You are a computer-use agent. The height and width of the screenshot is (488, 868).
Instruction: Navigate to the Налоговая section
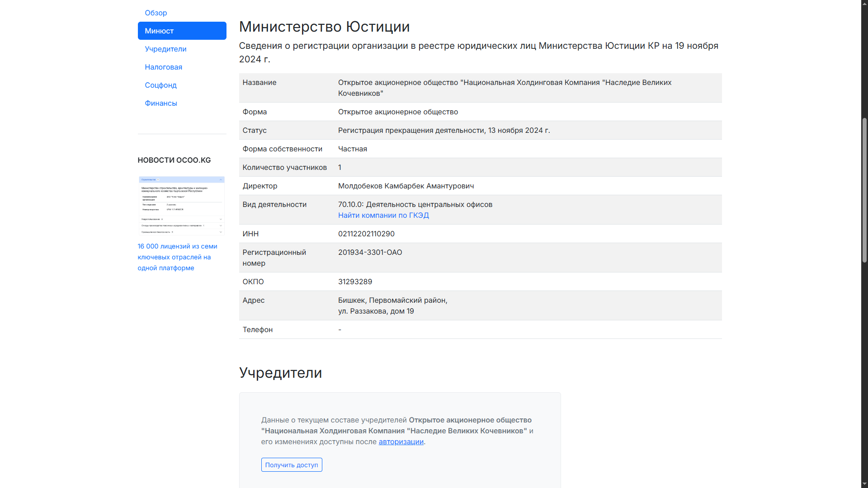coord(164,67)
